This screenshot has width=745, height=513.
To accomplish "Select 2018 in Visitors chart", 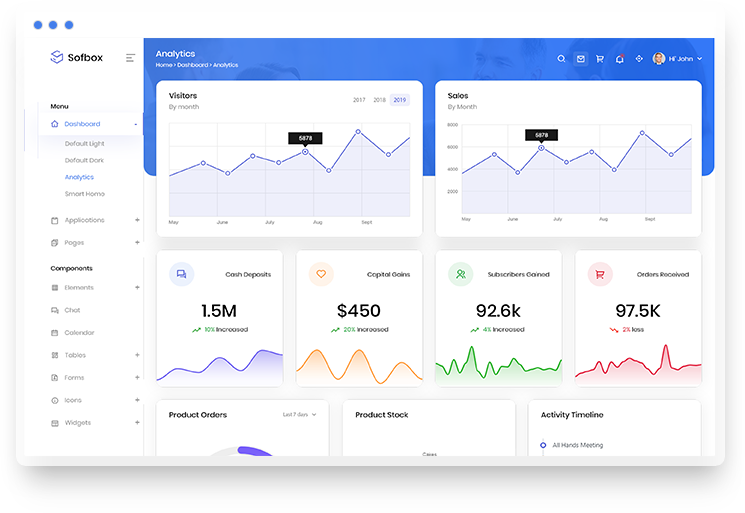I will tap(379, 100).
